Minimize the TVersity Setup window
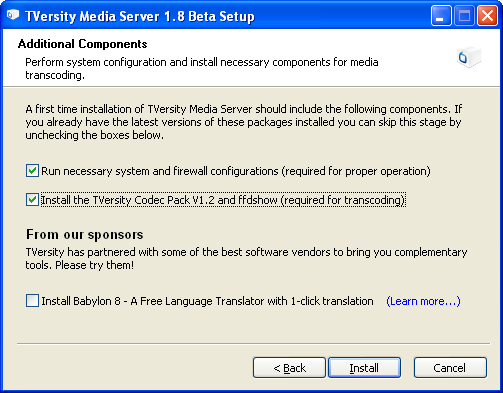 click(x=441, y=16)
